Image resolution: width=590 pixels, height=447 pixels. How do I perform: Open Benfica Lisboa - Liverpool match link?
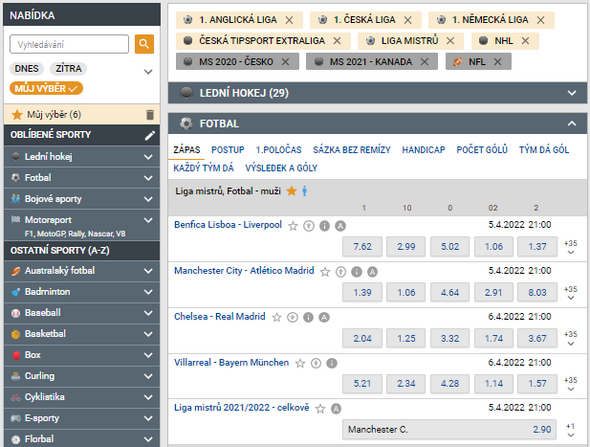pyautogui.click(x=228, y=225)
